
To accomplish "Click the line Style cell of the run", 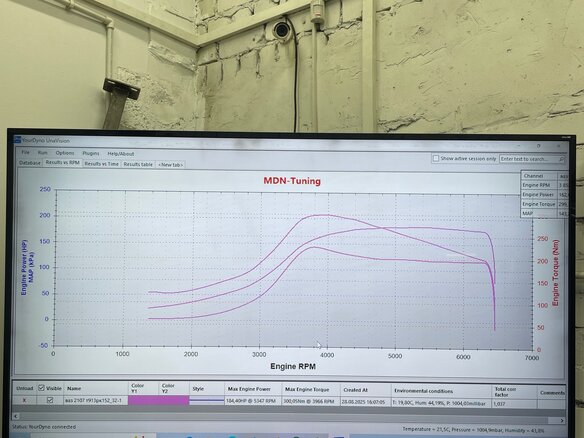I will click(207, 401).
